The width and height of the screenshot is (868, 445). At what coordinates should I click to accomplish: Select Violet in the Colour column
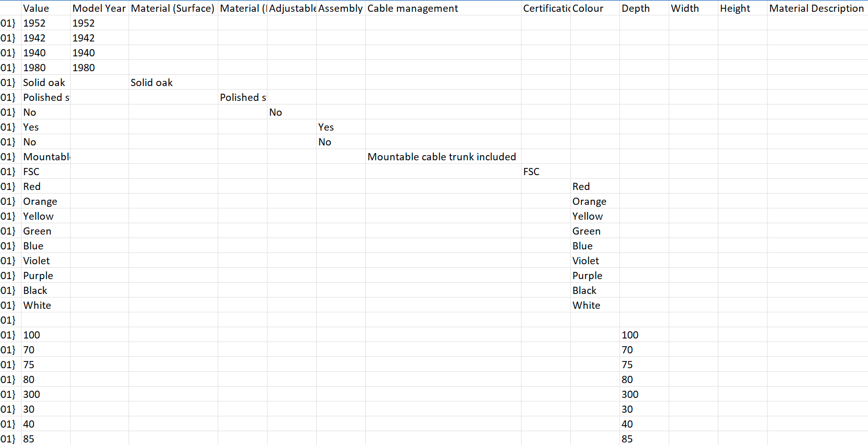(595, 261)
